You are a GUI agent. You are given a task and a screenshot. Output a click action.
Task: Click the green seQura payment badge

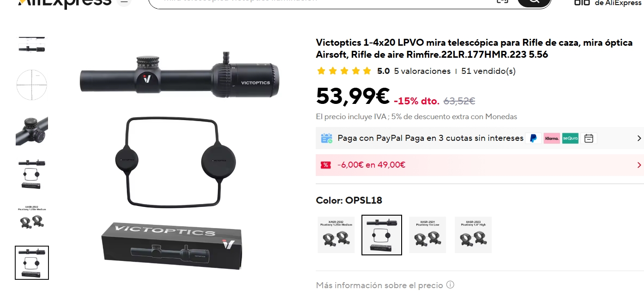coord(570,138)
